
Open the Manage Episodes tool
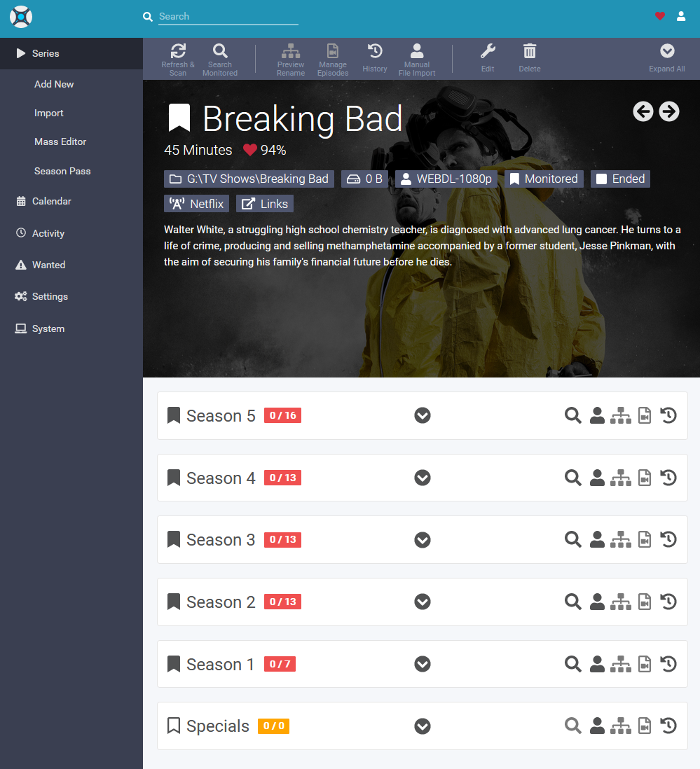pyautogui.click(x=332, y=56)
